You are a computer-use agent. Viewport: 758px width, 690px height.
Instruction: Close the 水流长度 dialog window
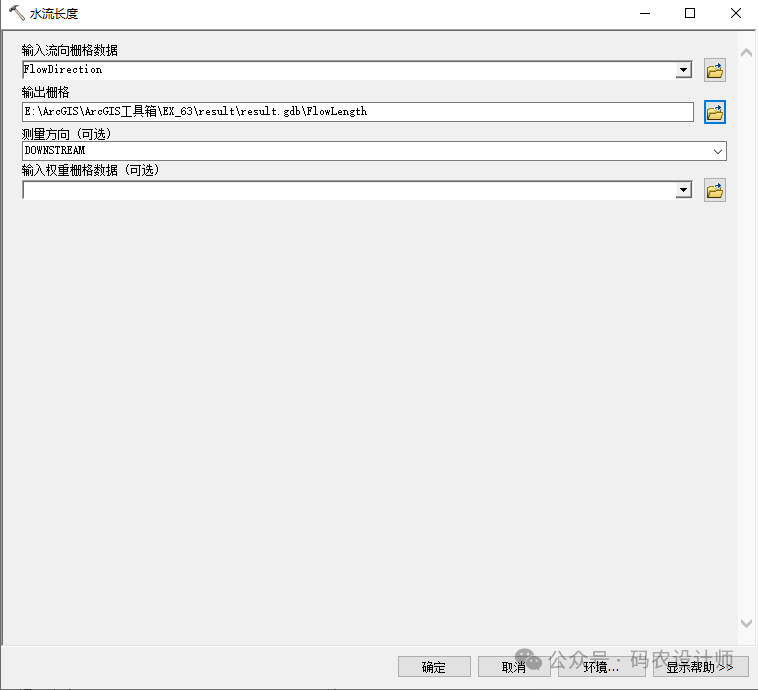tap(735, 13)
